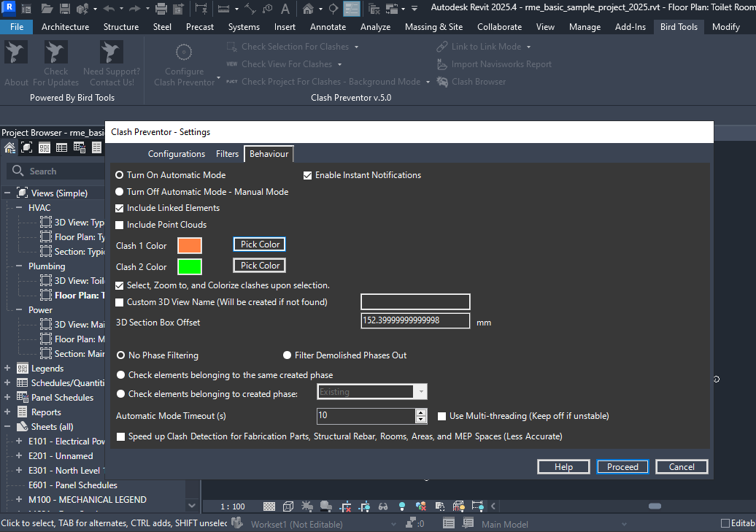
Task: Click the Detail Level icon beside scale 1:100
Action: [269, 506]
